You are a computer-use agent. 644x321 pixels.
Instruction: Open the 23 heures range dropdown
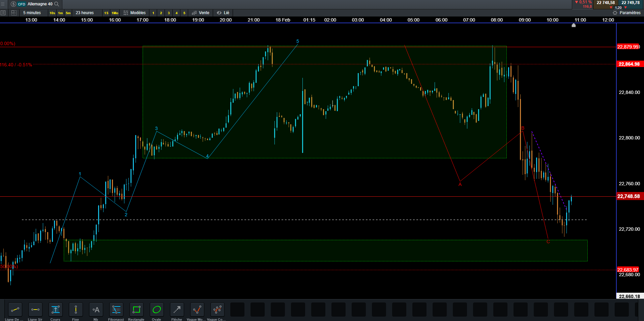85,13
